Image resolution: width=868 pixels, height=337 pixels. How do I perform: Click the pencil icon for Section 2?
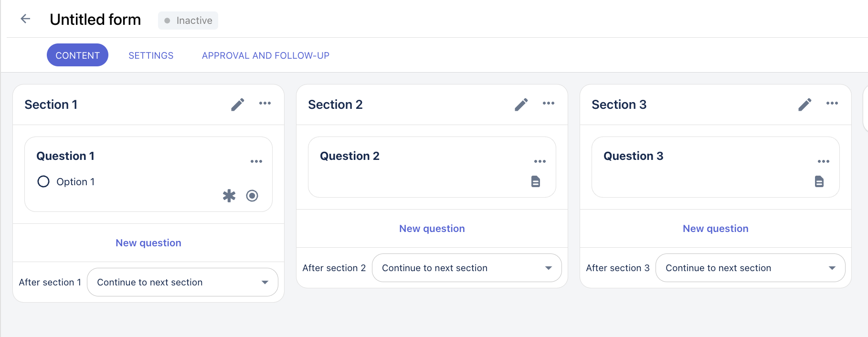(x=521, y=105)
